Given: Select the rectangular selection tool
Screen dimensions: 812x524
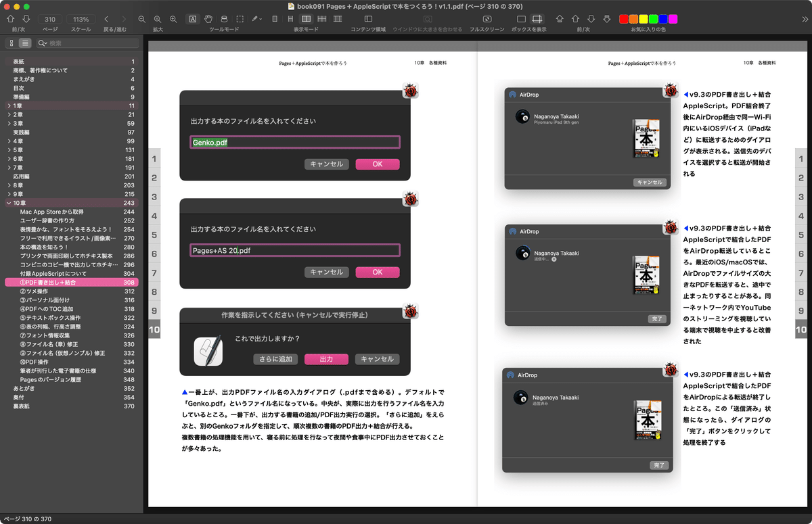Looking at the screenshot, I should 240,19.
